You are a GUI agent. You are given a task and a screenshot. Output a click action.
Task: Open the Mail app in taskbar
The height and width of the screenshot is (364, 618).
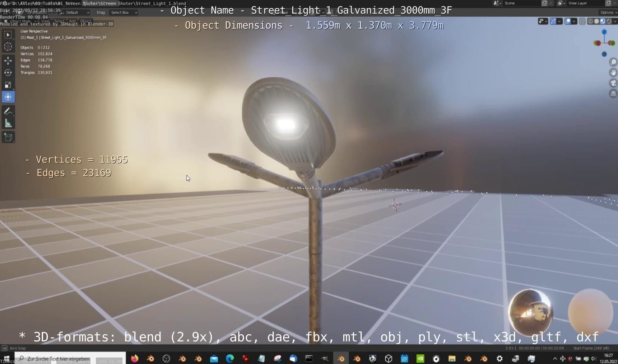click(214, 358)
